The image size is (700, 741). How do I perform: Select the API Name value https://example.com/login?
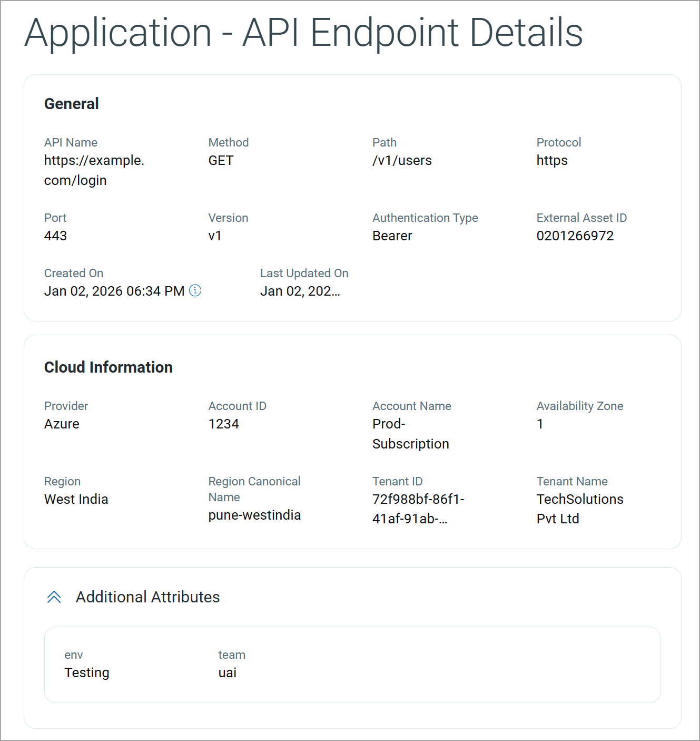click(94, 170)
